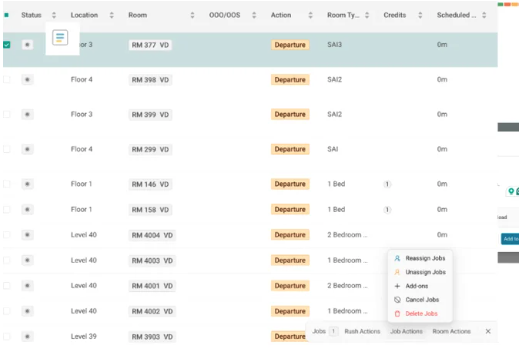Click status icon in RM 4002 row
The width and height of the screenshot is (526, 360).
pyautogui.click(x=28, y=311)
